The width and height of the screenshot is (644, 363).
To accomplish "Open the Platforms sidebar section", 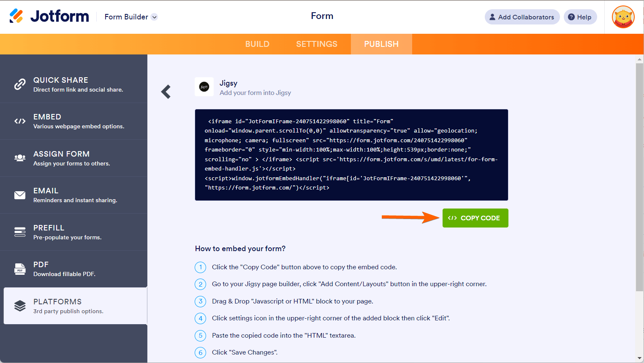I will tap(75, 306).
